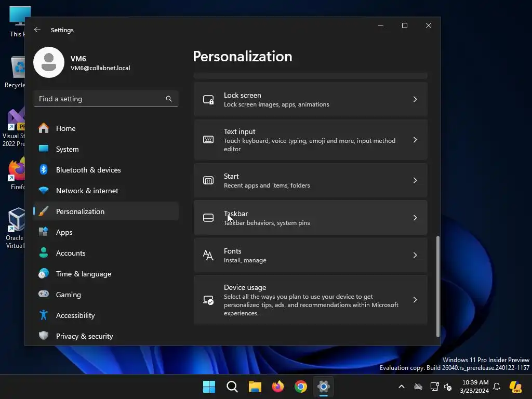The width and height of the screenshot is (532, 399).
Task: Open the Fonts Install, manage card
Action: 311,255
